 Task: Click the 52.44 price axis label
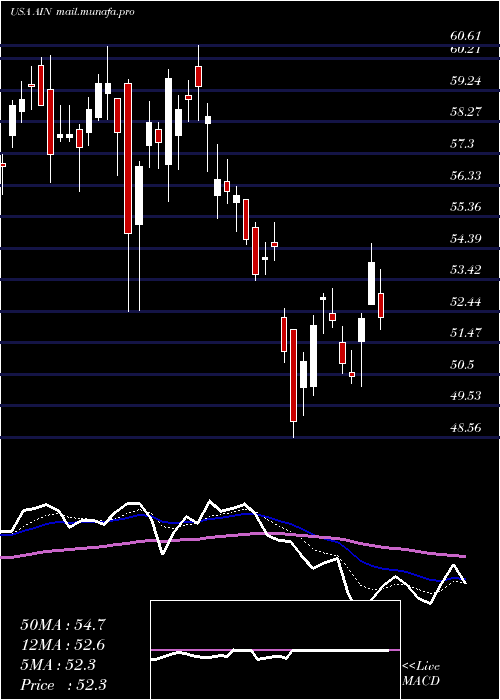tap(466, 301)
